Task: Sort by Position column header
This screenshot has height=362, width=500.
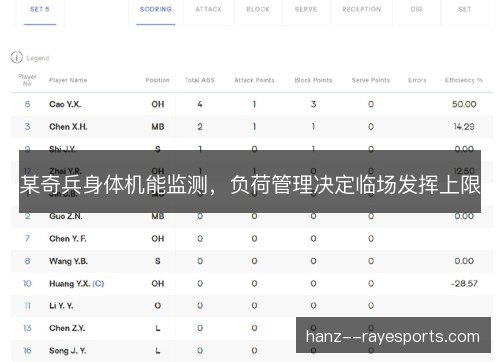Action: [x=157, y=80]
